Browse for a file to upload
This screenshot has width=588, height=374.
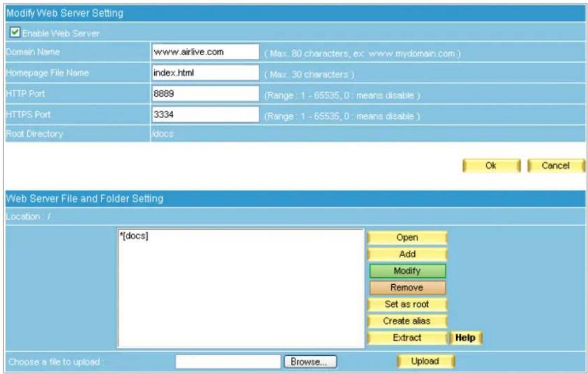(310, 361)
